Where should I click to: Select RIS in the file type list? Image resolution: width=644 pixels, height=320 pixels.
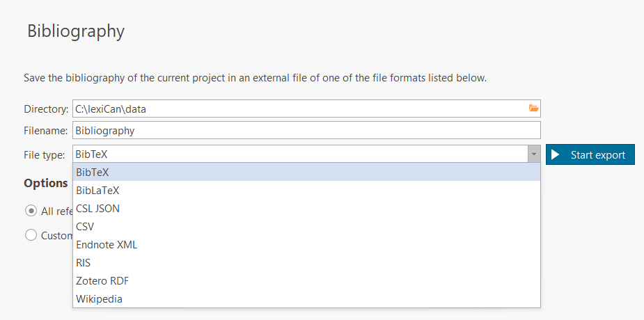[x=84, y=262]
